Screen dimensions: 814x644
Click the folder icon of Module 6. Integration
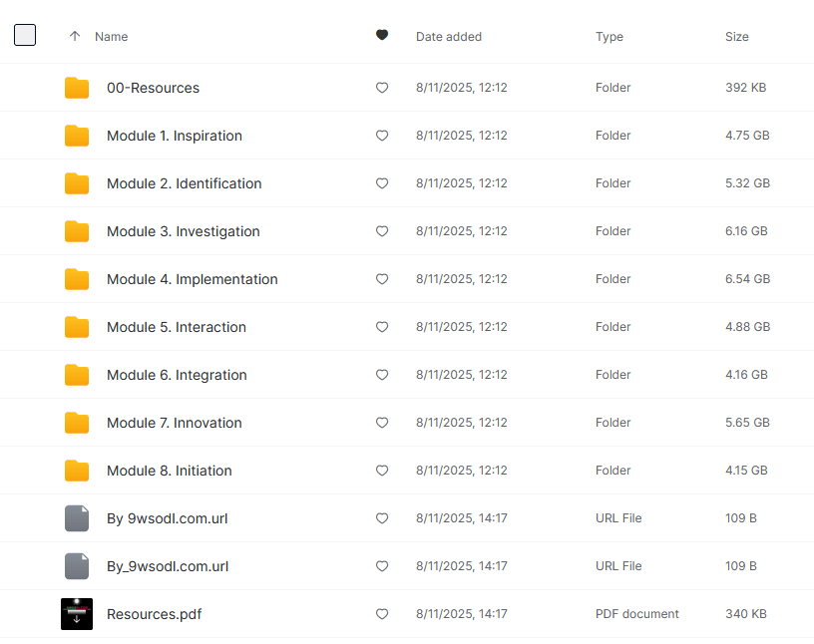[x=77, y=375]
